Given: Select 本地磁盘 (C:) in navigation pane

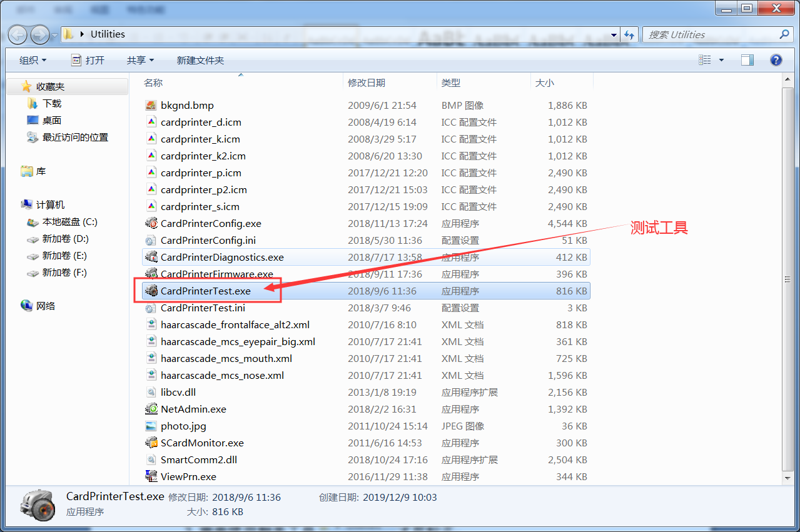Looking at the screenshot, I should 69,222.
